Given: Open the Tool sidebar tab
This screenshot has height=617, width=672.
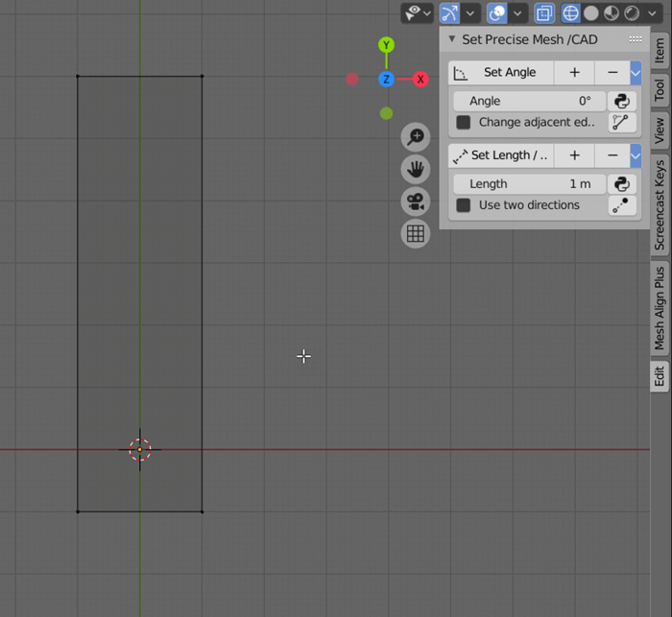Looking at the screenshot, I should (660, 90).
